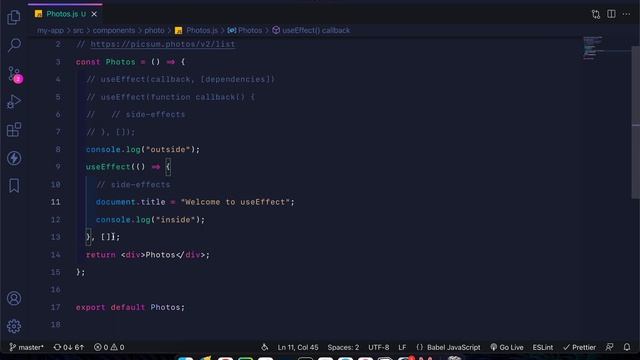Open the picsum.photos URL link
The height and width of the screenshot is (360, 640).
pos(162,44)
